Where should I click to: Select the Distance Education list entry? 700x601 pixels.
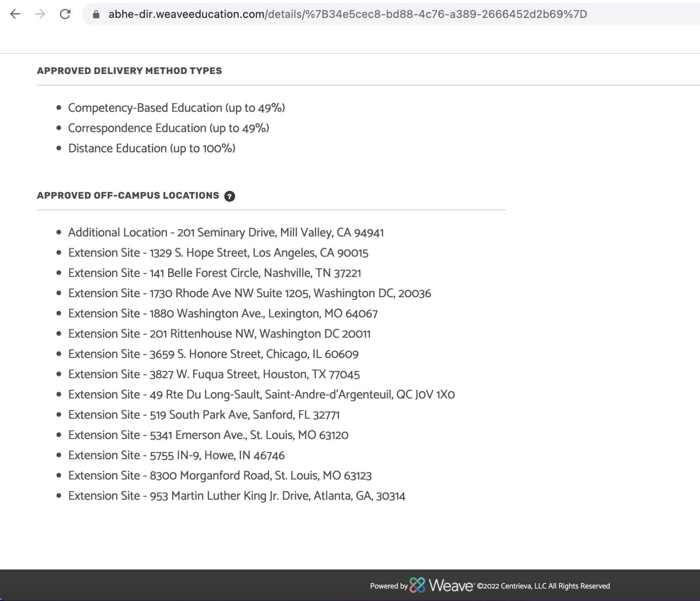pyautogui.click(x=152, y=148)
